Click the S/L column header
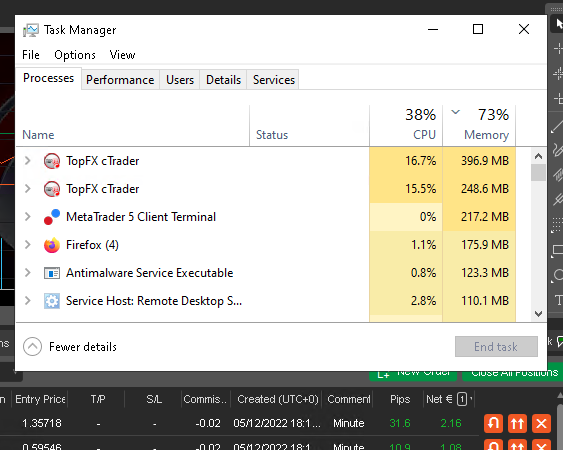The image size is (563, 450). click(x=154, y=399)
